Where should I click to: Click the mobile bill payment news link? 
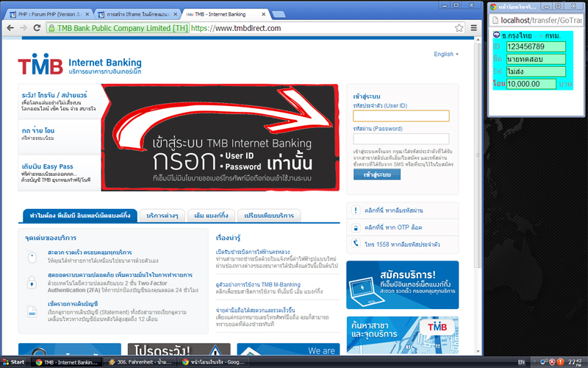click(x=255, y=310)
